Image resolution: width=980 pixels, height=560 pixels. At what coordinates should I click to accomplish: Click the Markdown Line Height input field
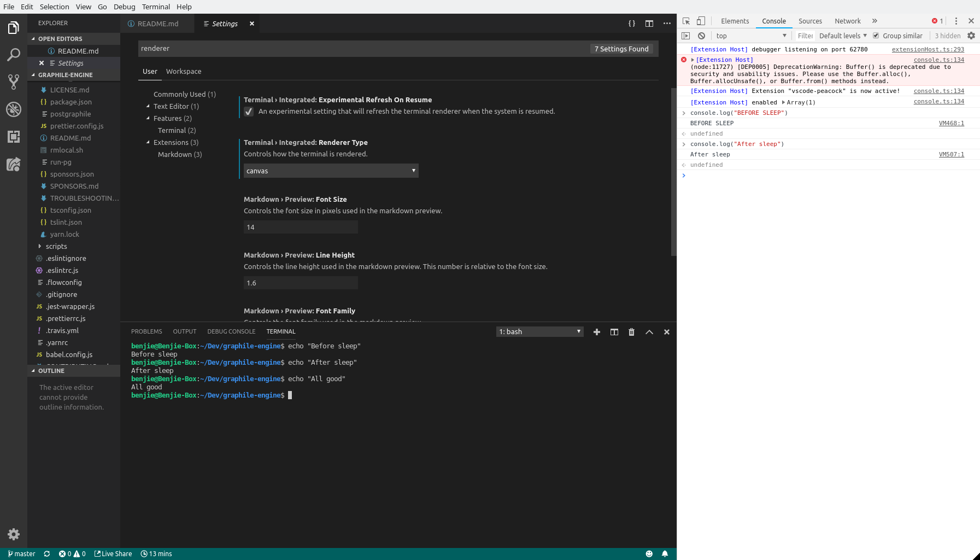point(301,283)
